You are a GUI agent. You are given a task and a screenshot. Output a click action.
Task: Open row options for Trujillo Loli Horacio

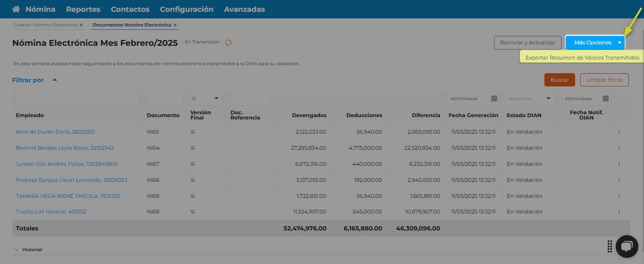coord(619,212)
